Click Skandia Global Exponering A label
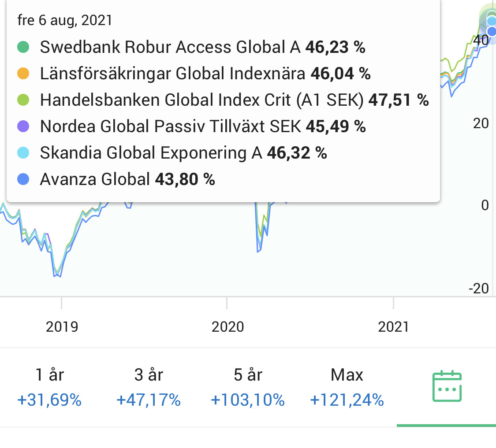The image size is (496, 448). click(x=151, y=153)
